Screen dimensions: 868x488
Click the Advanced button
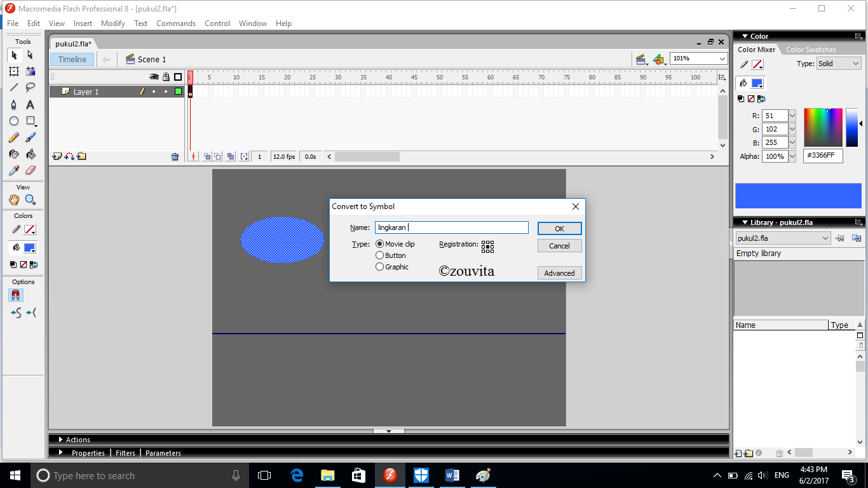coord(559,273)
